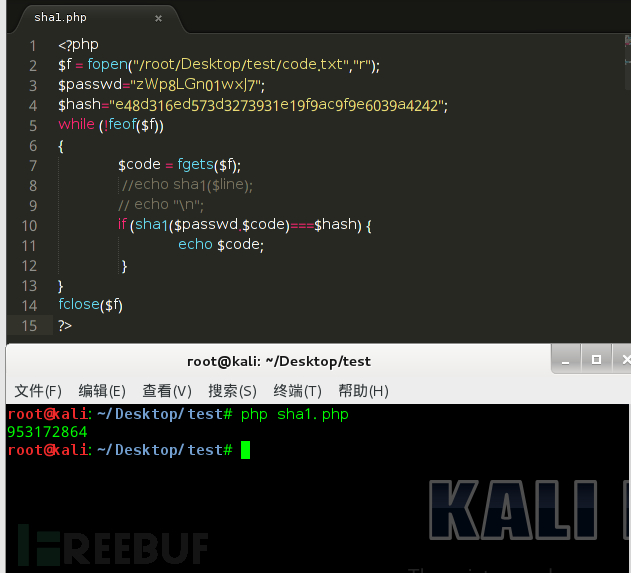631x573 pixels.
Task: Minimize the root@kali terminal window
Action: click(565, 359)
